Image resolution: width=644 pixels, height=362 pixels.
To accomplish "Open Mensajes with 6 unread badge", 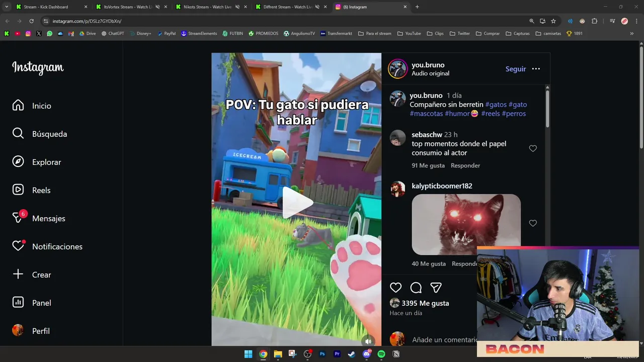I will 39,218.
